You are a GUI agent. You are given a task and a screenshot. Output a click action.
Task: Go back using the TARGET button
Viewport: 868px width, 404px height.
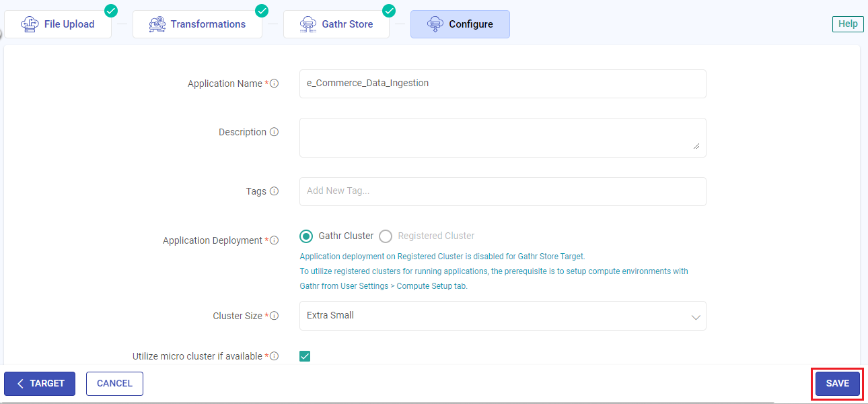pyautogui.click(x=40, y=384)
